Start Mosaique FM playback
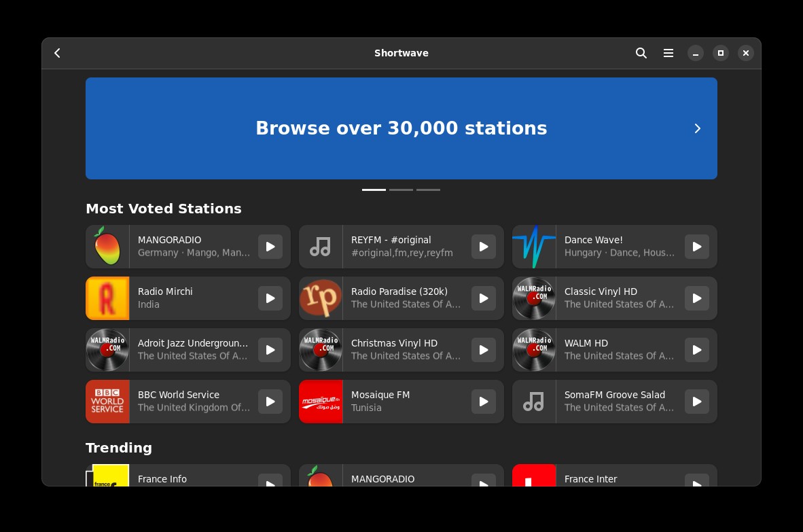This screenshot has width=803, height=532. click(x=484, y=402)
